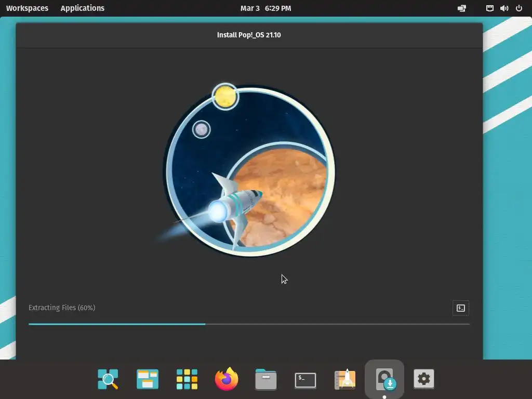Click the extraction progress bar

(249, 324)
